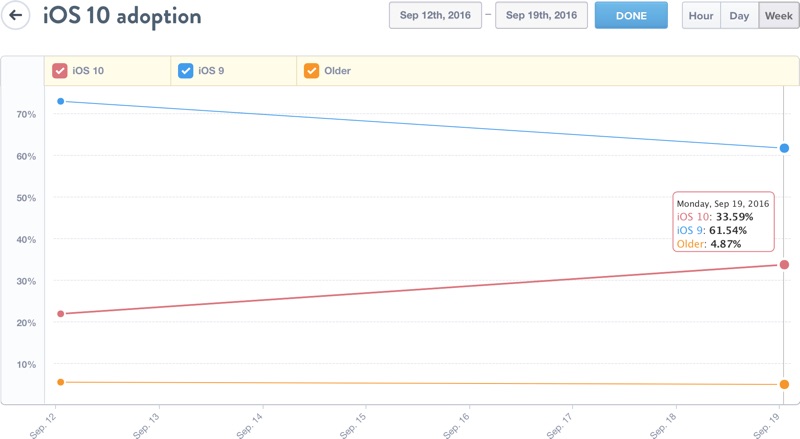The height and width of the screenshot is (439, 800).
Task: Click the iOS 9 data point on Sep 12
Action: coord(61,101)
